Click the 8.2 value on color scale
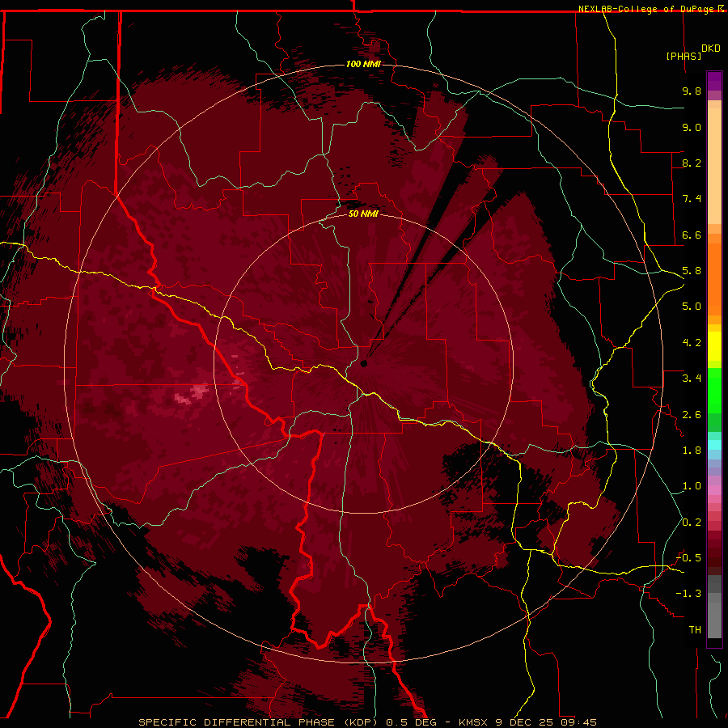This screenshot has width=728, height=728. [x=692, y=163]
